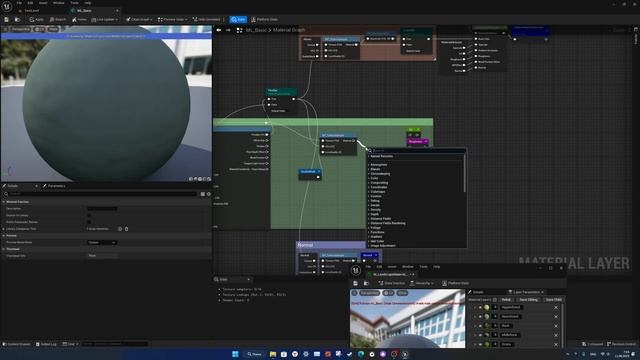Viewport: 640px width, 360px height.
Task: Open the Lit view mode dropdown in main viewport
Action: pos(39,29)
